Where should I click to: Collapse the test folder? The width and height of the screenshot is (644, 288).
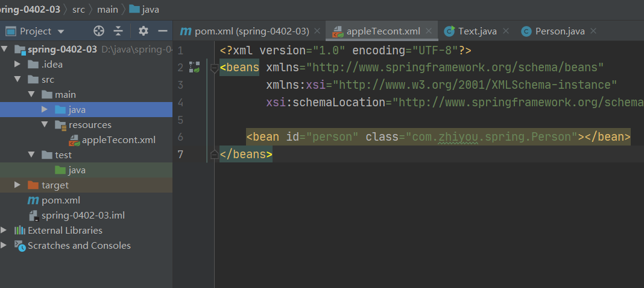(x=31, y=155)
